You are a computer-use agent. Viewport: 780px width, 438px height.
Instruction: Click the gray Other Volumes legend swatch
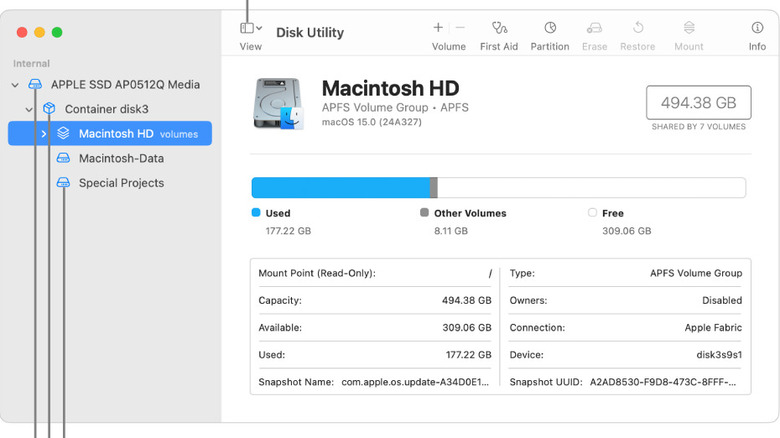(424, 213)
